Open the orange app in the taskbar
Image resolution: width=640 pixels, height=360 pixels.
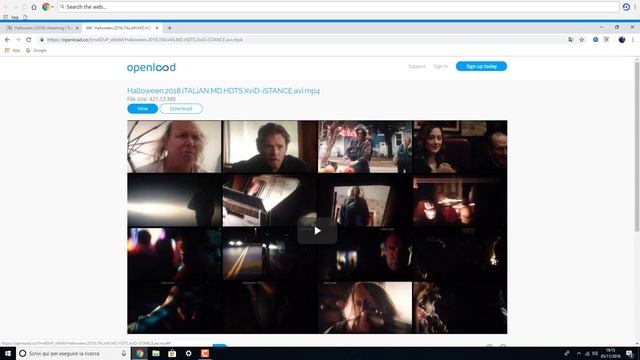click(x=205, y=353)
